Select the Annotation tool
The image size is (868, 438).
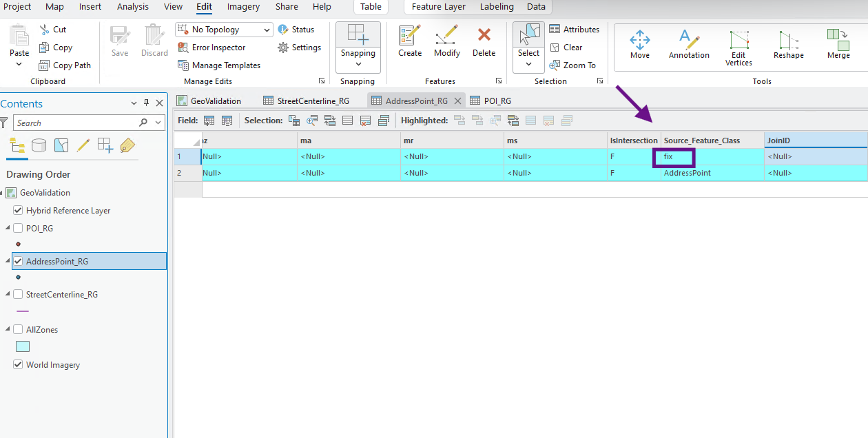pyautogui.click(x=688, y=39)
